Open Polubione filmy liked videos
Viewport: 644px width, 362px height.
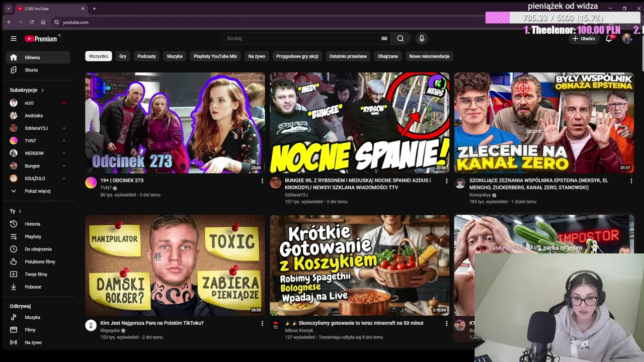38,261
